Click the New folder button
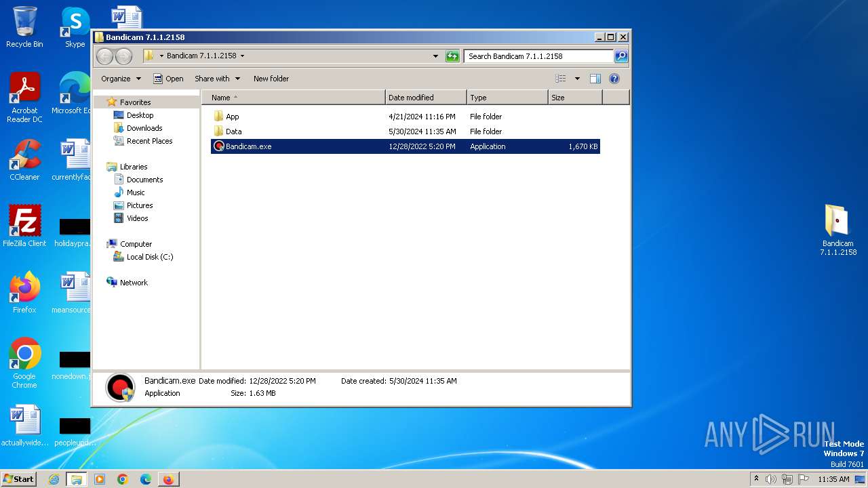Image resolution: width=868 pixels, height=488 pixels. click(x=271, y=79)
